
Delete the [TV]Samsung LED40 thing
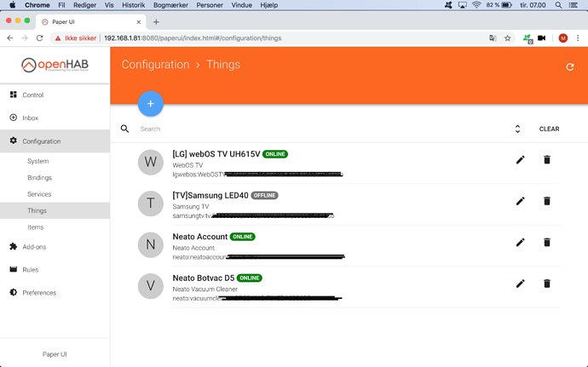point(547,201)
